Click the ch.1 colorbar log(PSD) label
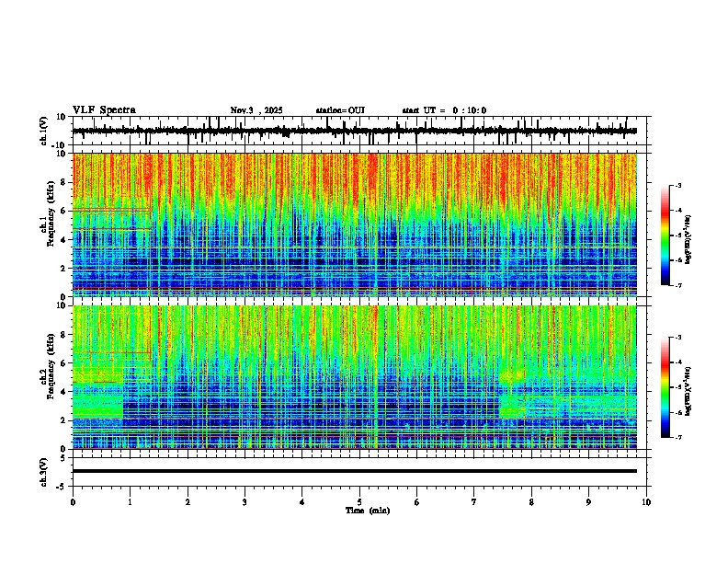Viewport: 728px width, 563px height. pos(688,240)
